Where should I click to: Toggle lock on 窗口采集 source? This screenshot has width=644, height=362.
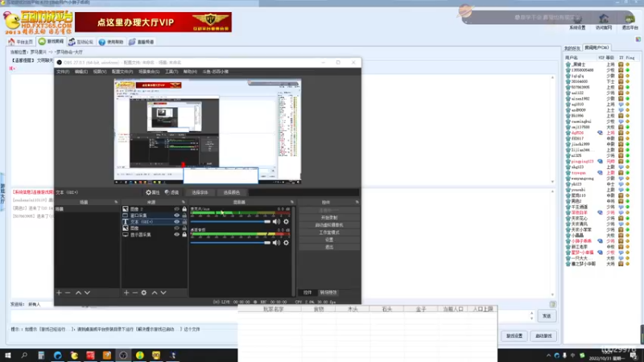(184, 215)
